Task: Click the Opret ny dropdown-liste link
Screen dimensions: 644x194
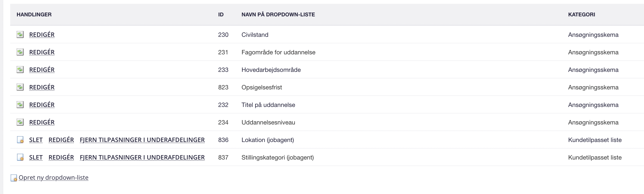Action: coord(53,177)
